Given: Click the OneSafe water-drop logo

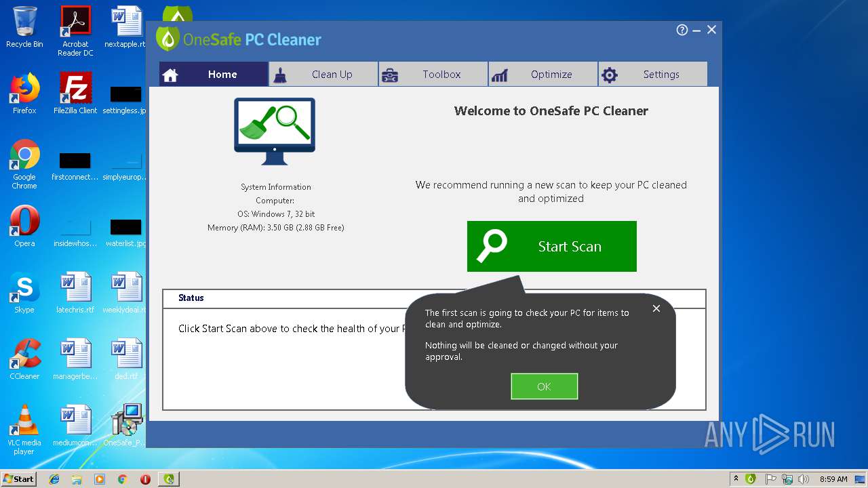Looking at the screenshot, I should (167, 39).
